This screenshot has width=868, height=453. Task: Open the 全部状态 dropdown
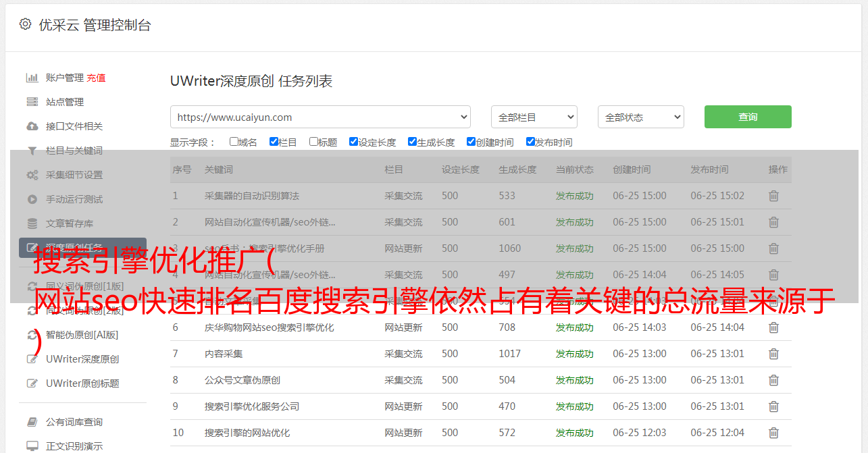point(641,117)
